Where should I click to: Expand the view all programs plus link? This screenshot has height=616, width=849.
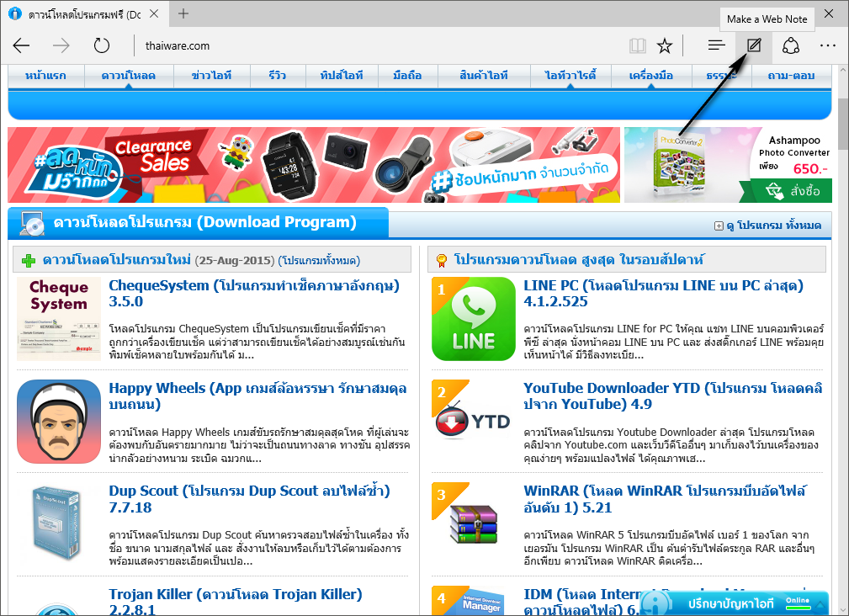click(x=767, y=226)
